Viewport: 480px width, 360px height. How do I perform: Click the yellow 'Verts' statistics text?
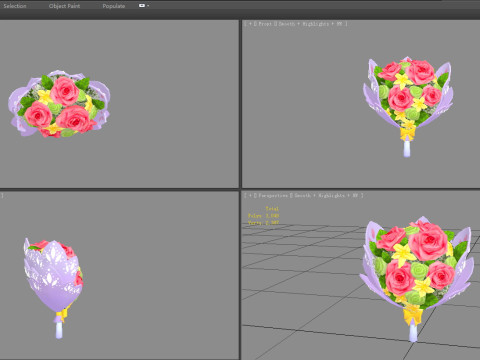point(263,223)
